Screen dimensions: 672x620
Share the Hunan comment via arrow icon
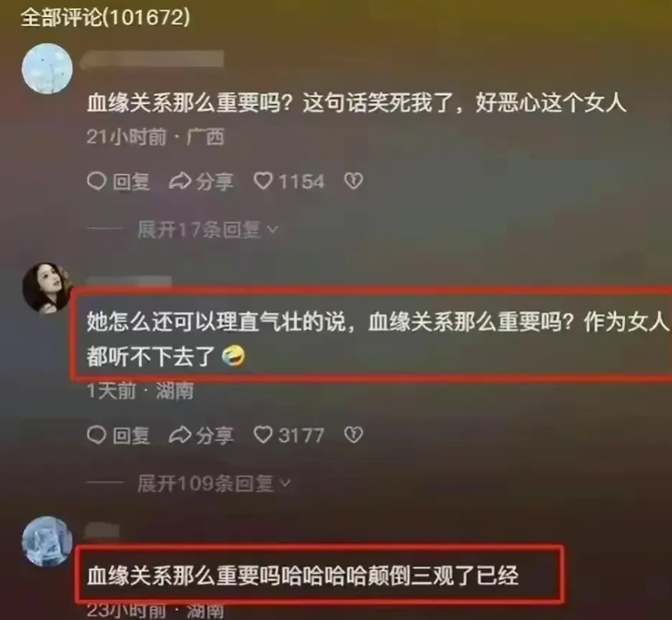[x=180, y=435]
